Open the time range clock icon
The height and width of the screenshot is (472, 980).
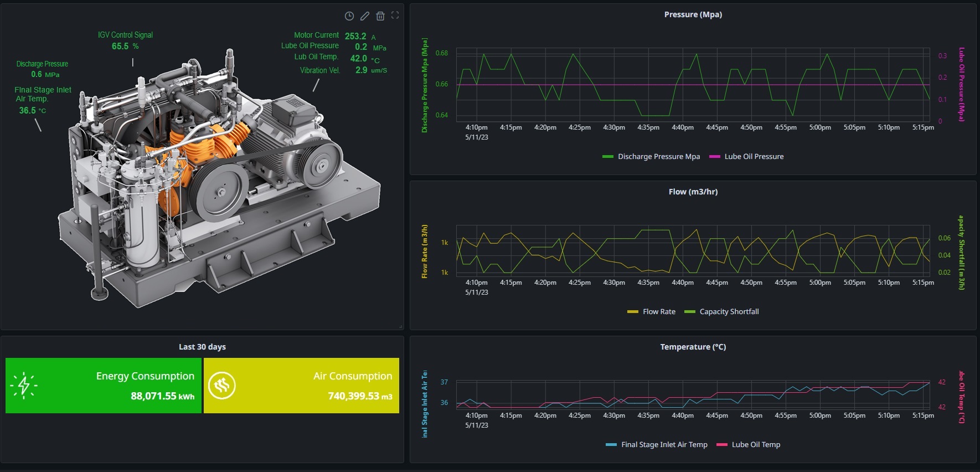click(349, 16)
